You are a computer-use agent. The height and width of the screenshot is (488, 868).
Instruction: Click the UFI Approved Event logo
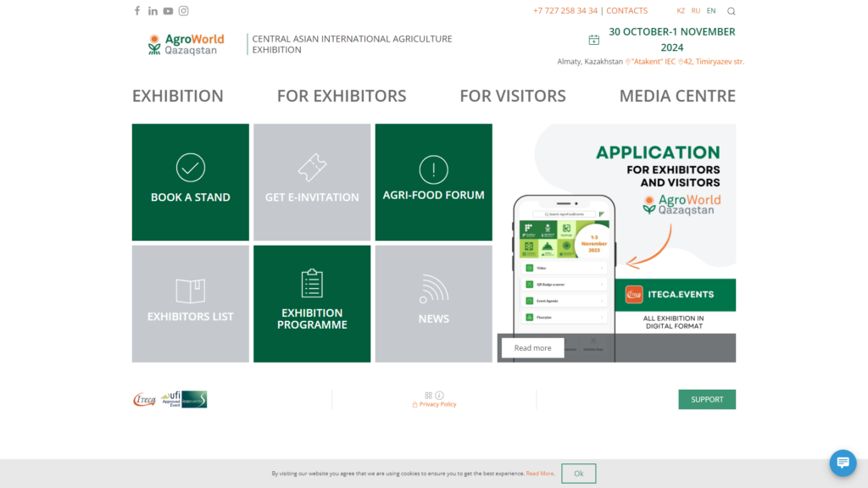171,399
